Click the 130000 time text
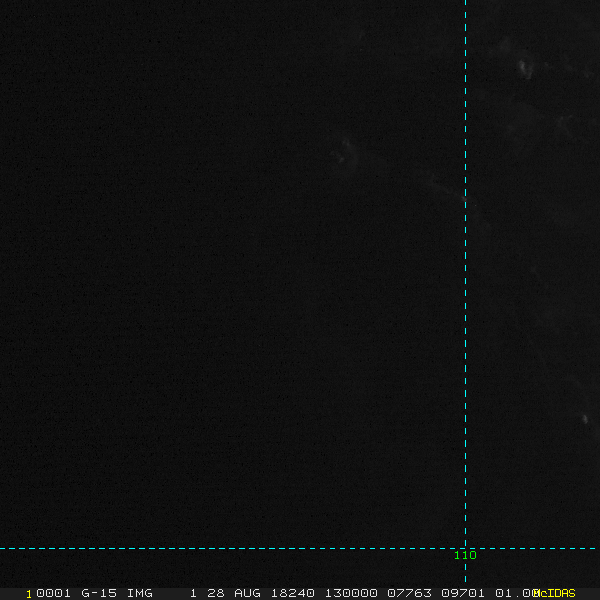Viewport: 600px width, 600px height. [x=351, y=593]
